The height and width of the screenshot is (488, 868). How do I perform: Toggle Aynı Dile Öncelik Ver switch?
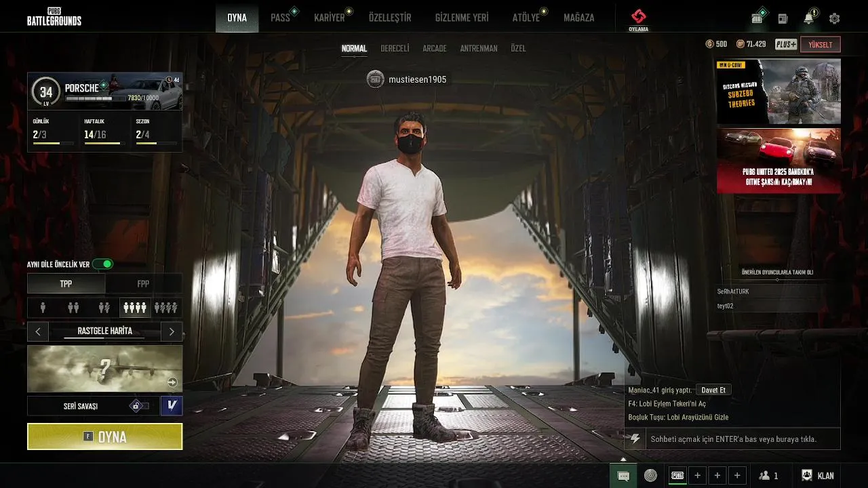(x=103, y=264)
